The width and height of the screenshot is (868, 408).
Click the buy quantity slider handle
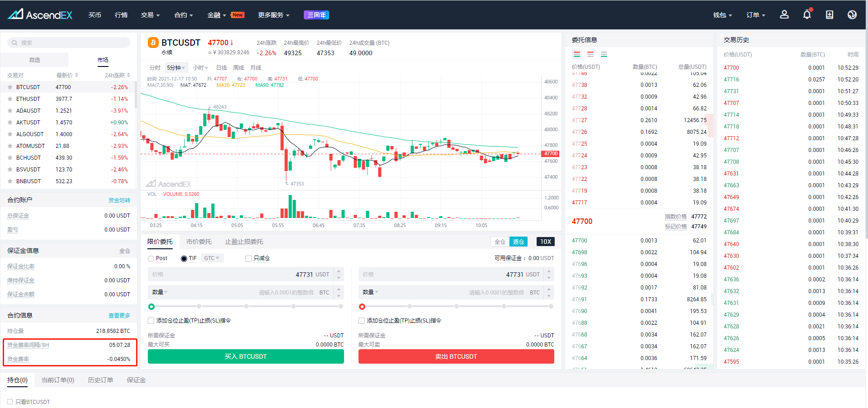click(151, 307)
